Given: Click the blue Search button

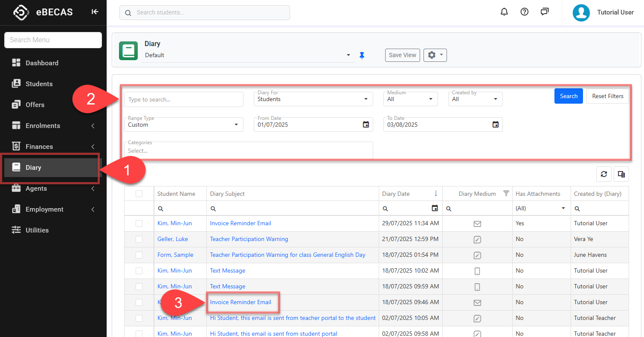Looking at the screenshot, I should (x=569, y=96).
